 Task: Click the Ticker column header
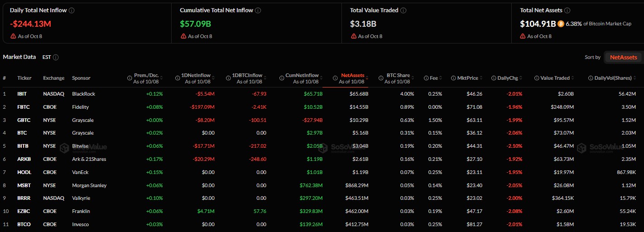click(24, 78)
